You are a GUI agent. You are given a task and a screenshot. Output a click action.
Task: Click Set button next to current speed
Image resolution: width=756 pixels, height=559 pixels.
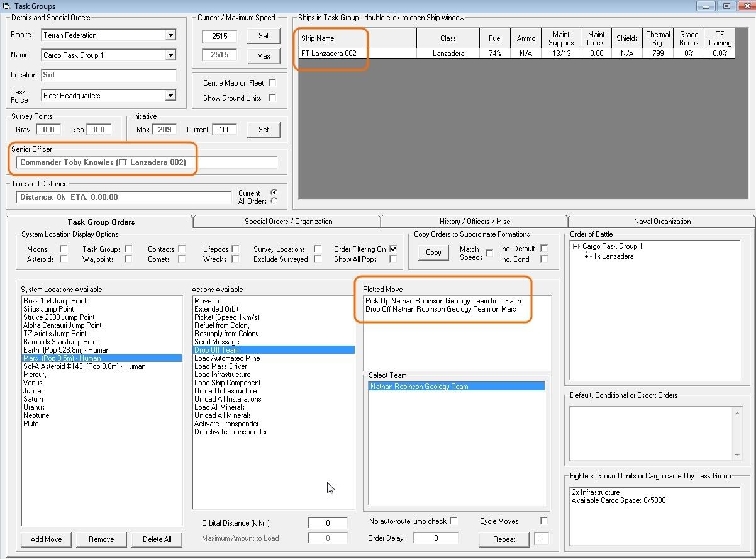[x=264, y=36]
